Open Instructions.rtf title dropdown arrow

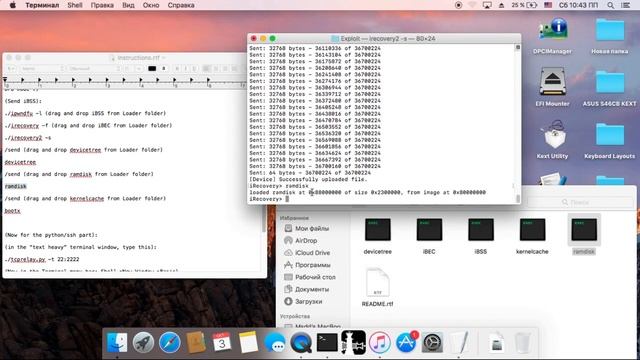coord(164,58)
